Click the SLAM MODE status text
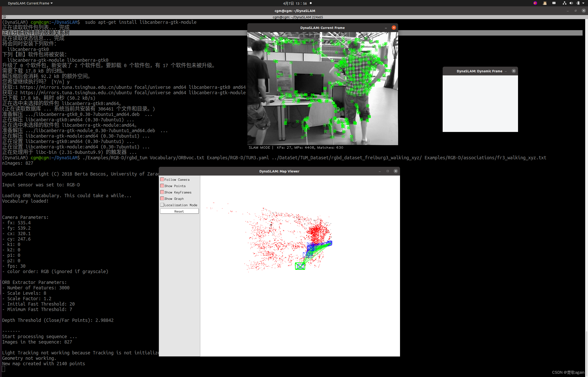 coord(259,148)
